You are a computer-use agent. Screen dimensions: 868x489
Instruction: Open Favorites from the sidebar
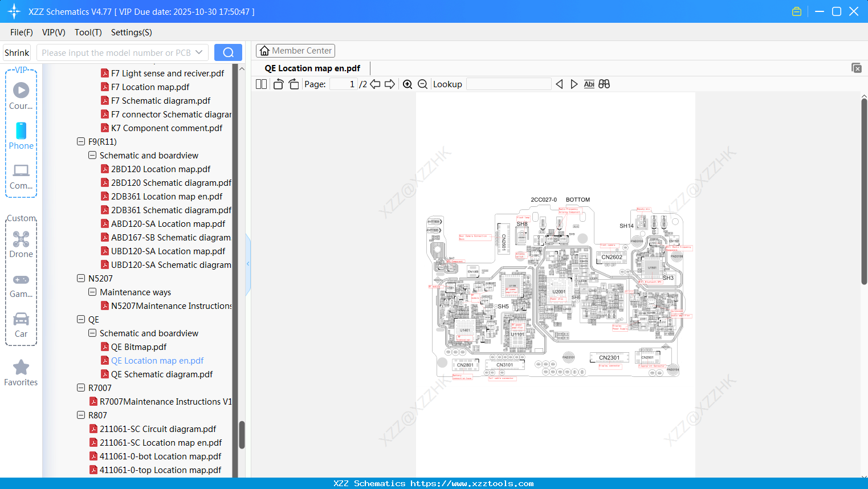pos(21,373)
